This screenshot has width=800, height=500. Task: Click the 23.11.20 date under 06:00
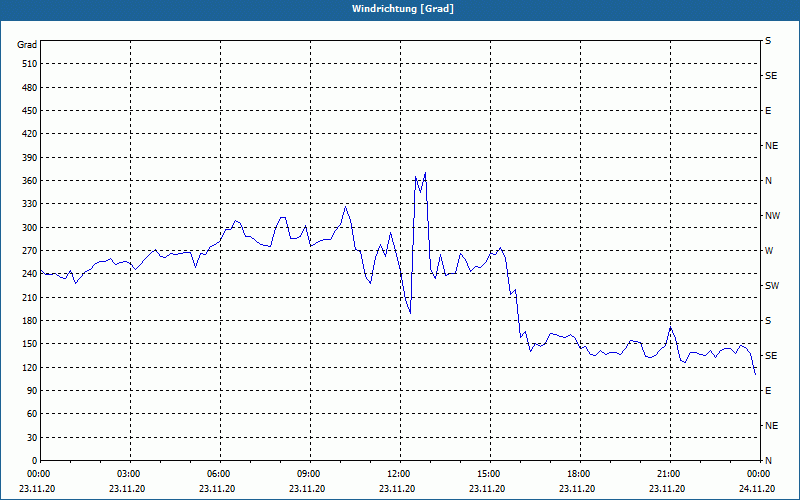tap(217, 489)
